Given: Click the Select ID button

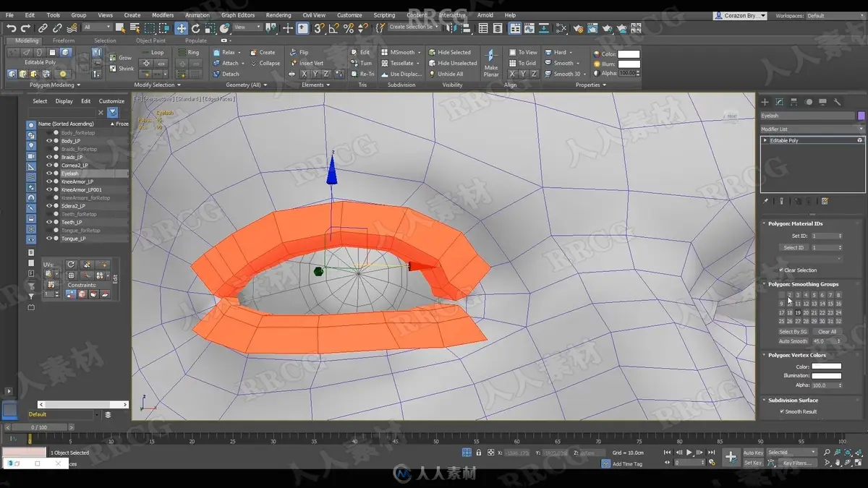Looking at the screenshot, I should click(793, 248).
